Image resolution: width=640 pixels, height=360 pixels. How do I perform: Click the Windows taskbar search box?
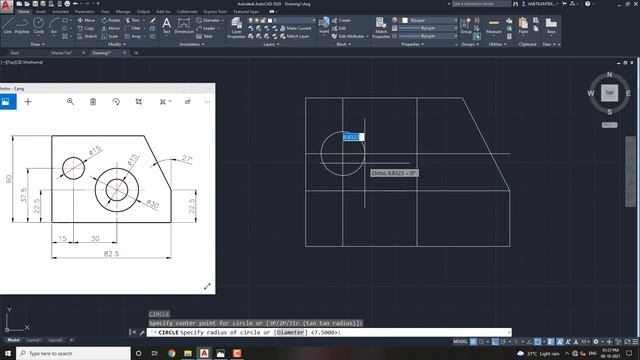point(73,353)
